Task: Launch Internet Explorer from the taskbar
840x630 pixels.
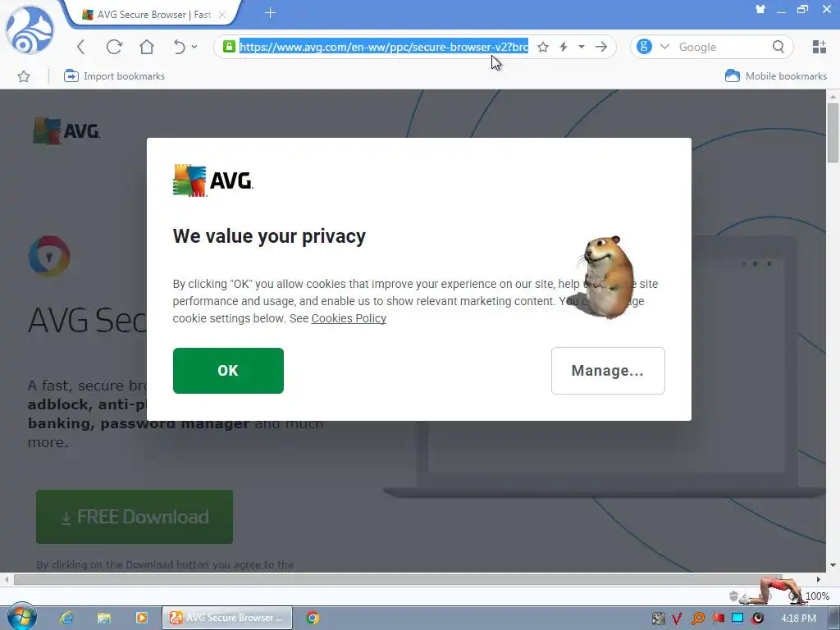Action: pyautogui.click(x=66, y=618)
